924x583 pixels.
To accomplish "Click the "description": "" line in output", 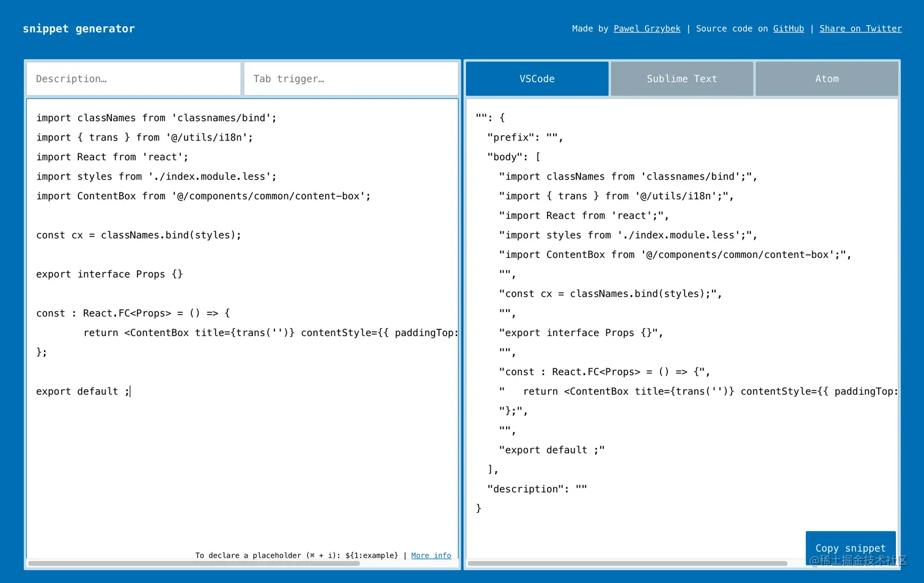I will coord(537,490).
